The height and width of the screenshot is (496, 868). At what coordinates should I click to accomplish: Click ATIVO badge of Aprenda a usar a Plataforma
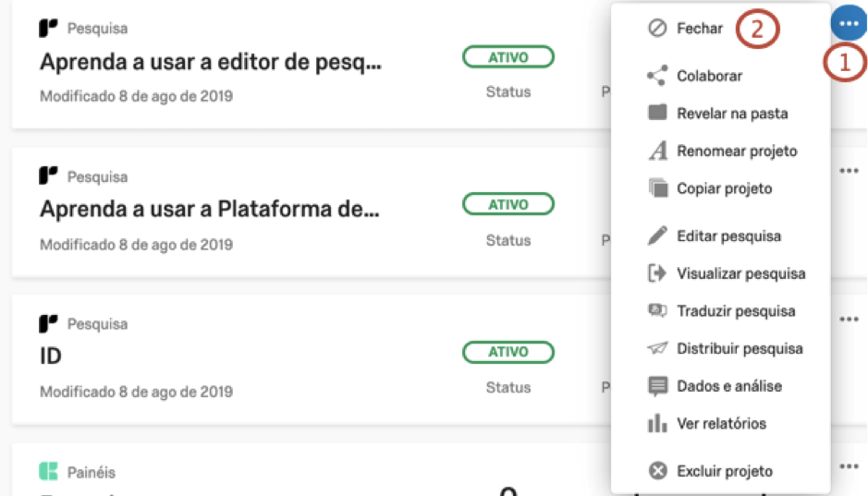pyautogui.click(x=508, y=204)
